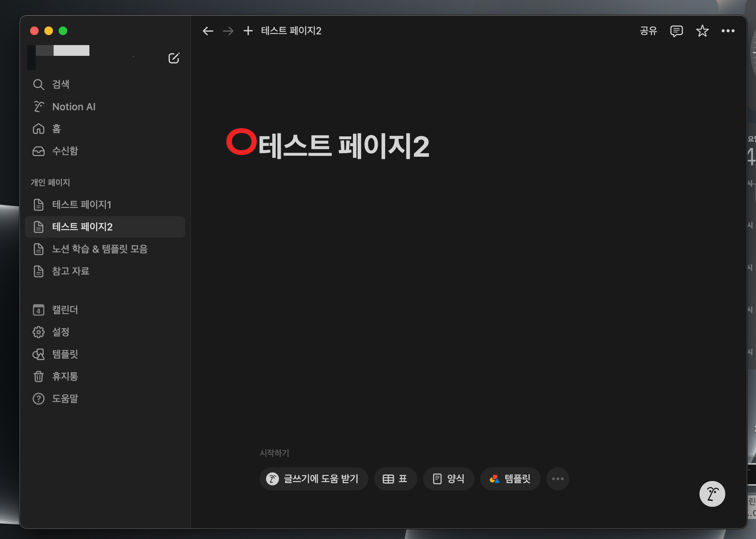Image resolution: width=756 pixels, height=539 pixels.
Task: Insert a 표 table from quick start
Action: pos(395,479)
